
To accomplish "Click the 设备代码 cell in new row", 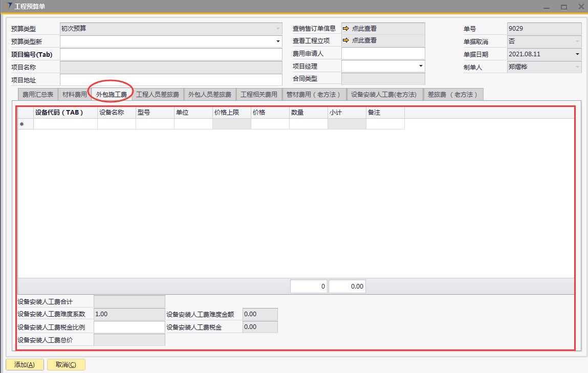I will point(65,124).
